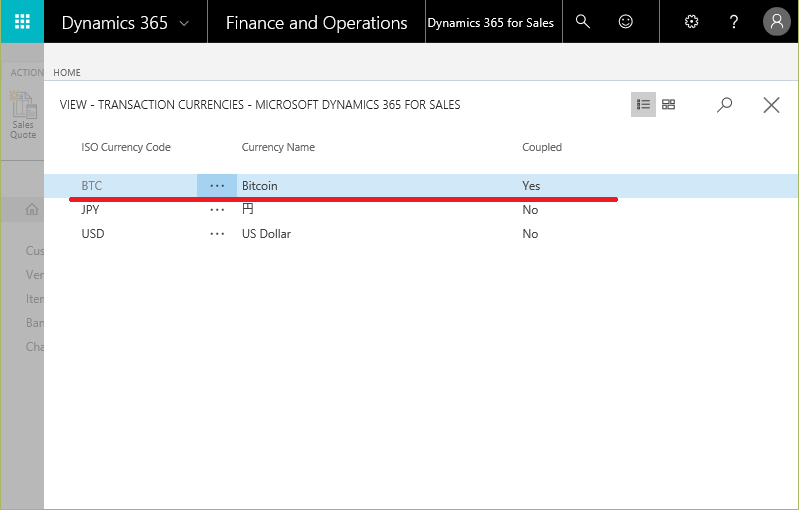Click the Yes coupled value for Bitcoin
The height and width of the screenshot is (510, 799).
(531, 185)
